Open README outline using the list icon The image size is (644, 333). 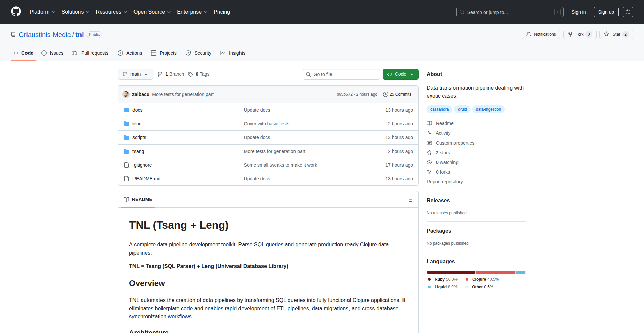tap(410, 199)
